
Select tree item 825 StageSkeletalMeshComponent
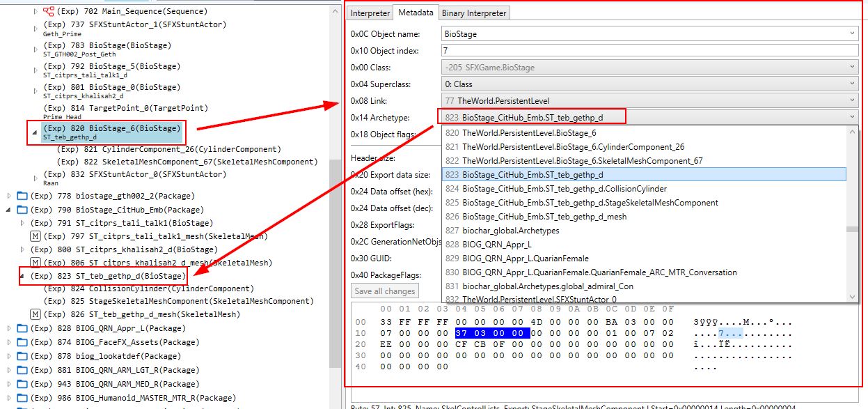point(178,301)
